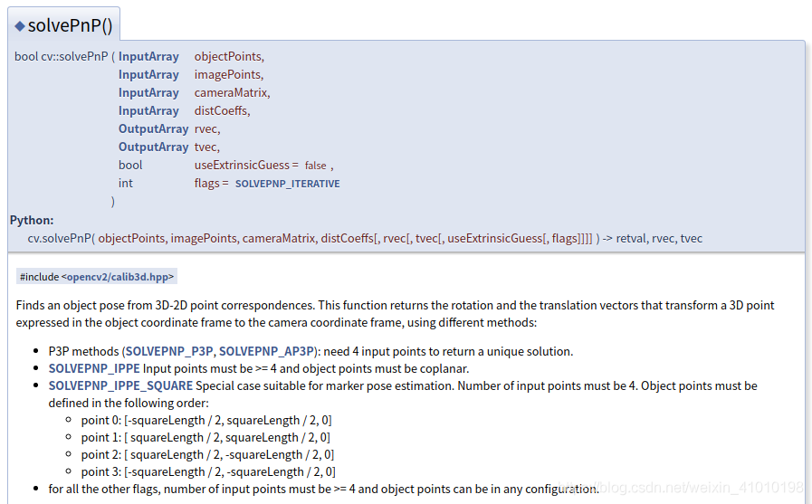Follow the SOLVEPNP_P3P link
Screen dimensions: 812x504
coord(169,351)
